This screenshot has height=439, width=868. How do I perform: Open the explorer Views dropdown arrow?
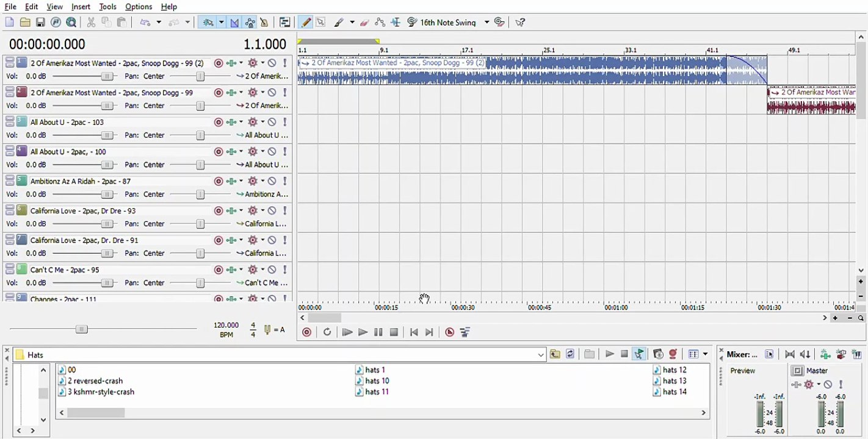[705, 354]
